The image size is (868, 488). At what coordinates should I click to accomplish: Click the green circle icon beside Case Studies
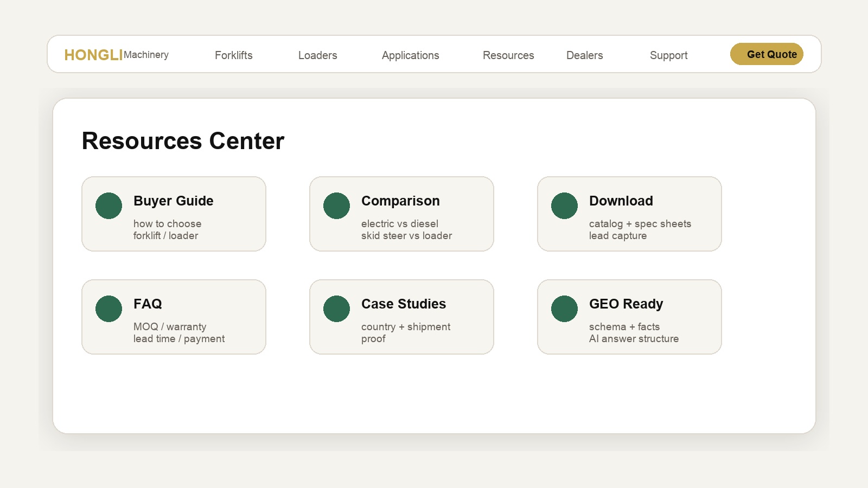tap(336, 309)
